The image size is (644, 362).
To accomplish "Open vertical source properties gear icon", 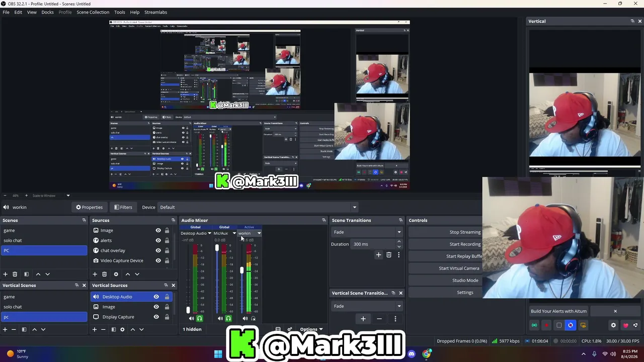I will 122,329.
